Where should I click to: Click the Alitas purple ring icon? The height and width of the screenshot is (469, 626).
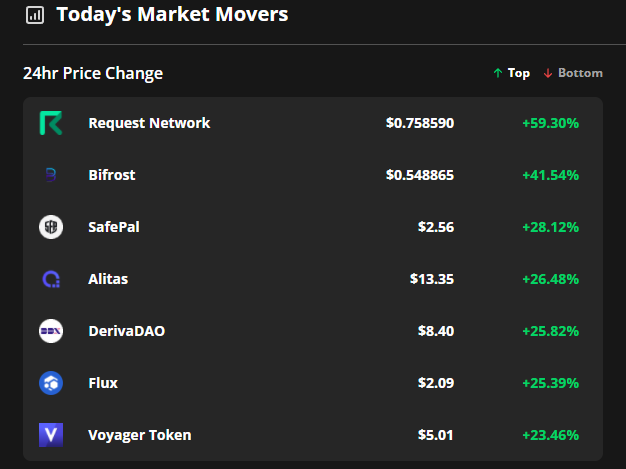point(51,279)
